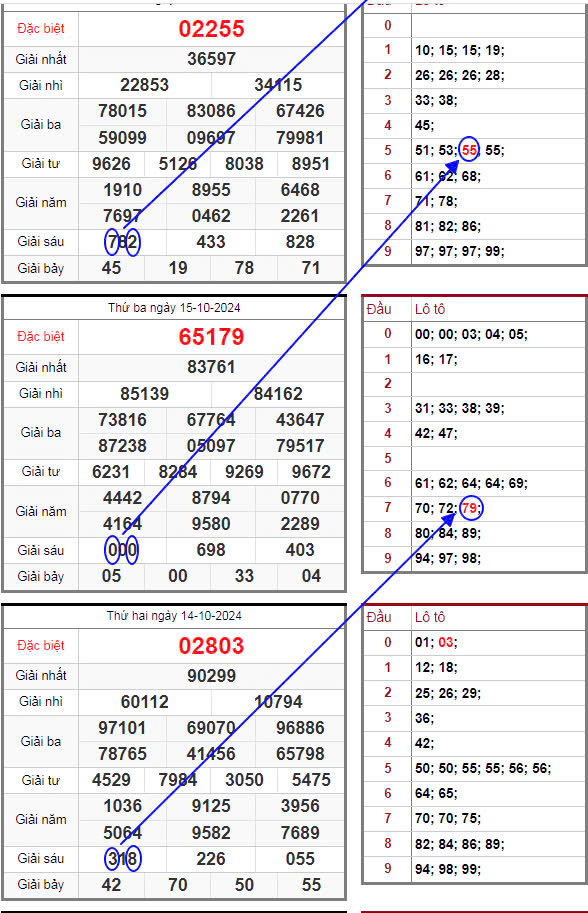This screenshot has width=588, height=913.
Task: Select the circled 000 in Giải sáu
Action: coord(122,550)
